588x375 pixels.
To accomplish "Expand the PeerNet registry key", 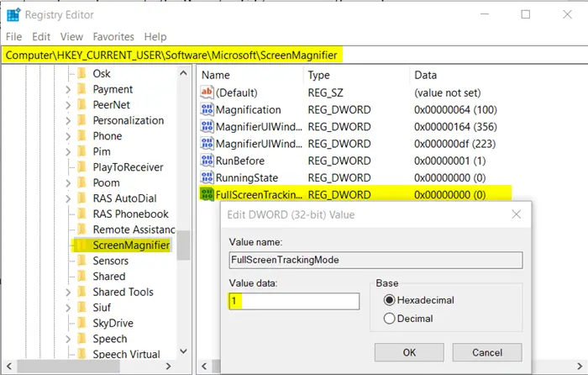I will [x=68, y=105].
